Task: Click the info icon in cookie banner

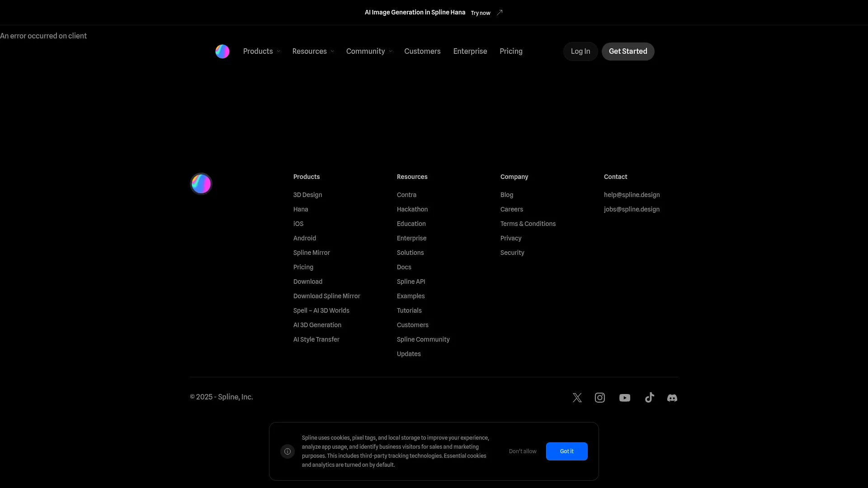Action: point(288,451)
